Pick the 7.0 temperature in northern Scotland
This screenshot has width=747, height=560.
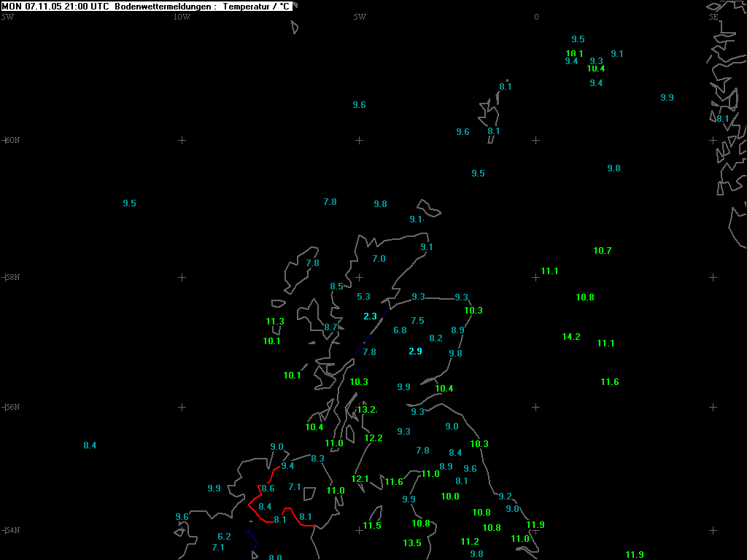pyautogui.click(x=379, y=259)
